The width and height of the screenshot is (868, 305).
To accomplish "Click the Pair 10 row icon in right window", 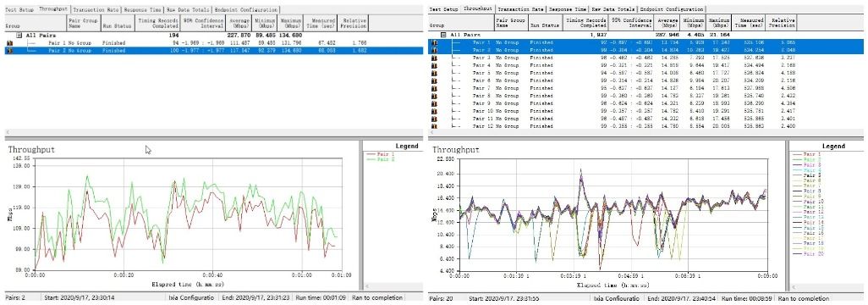I will coord(434,111).
